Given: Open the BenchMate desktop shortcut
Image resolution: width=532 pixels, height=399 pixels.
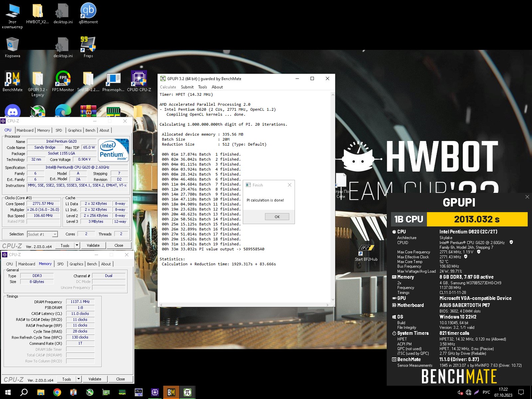Looking at the screenshot, I should click(x=13, y=81).
